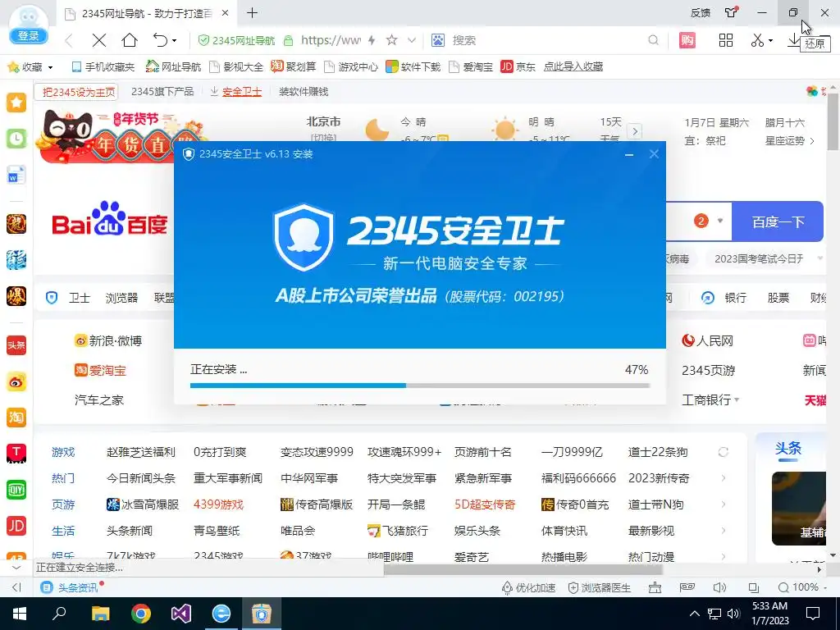Show next weather days with arrow
The height and width of the screenshot is (630, 840).
(634, 131)
